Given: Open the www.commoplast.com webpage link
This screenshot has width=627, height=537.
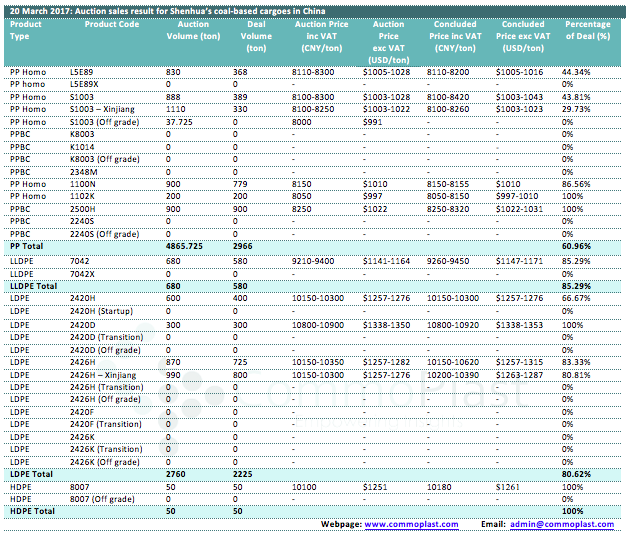Looking at the screenshot, I should point(411,524).
